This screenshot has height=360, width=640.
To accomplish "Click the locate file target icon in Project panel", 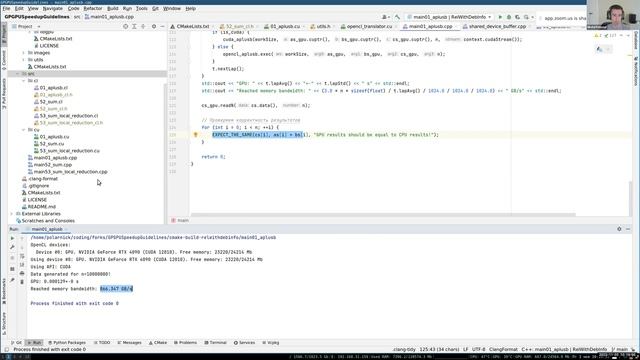I will [x=126, y=27].
